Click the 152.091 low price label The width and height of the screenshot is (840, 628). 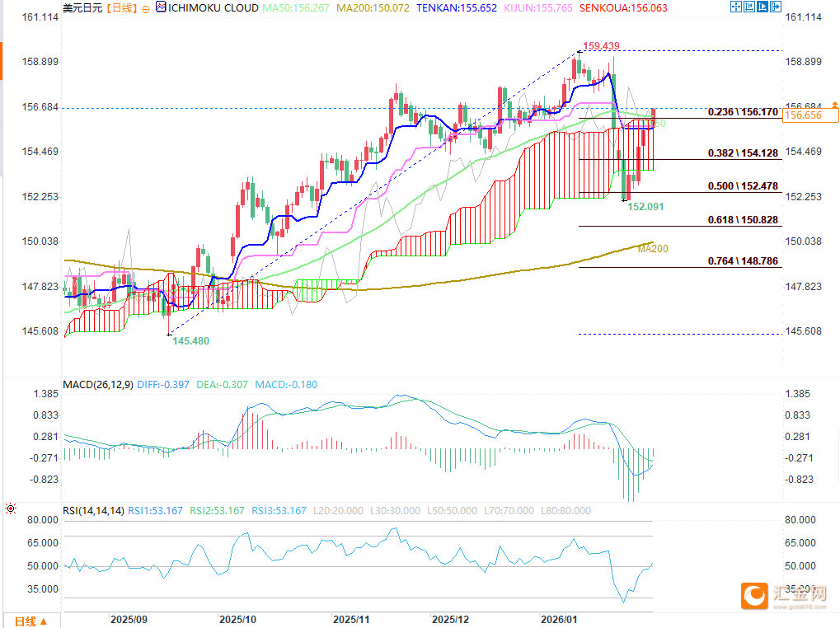(645, 207)
